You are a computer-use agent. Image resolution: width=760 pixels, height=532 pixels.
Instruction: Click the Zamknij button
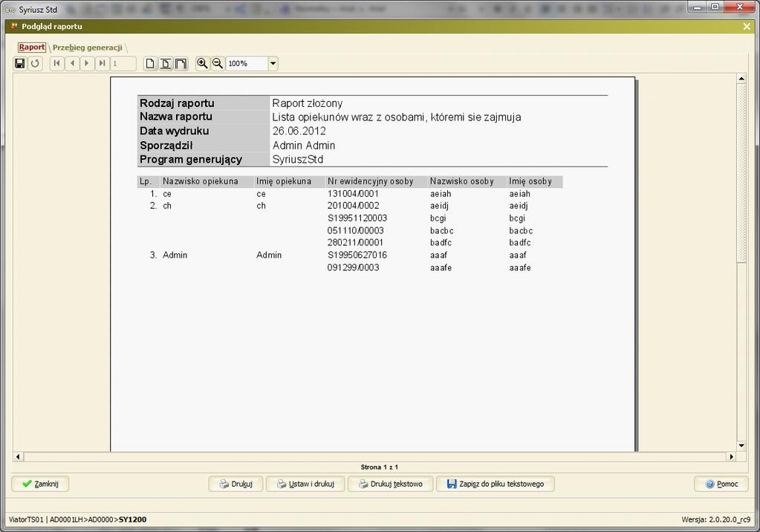[40, 484]
